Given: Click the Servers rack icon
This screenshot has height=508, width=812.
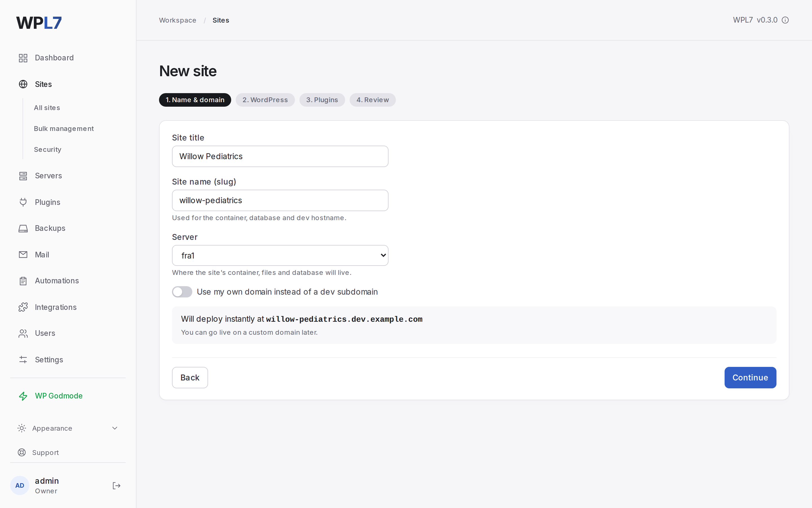Looking at the screenshot, I should click(x=23, y=176).
